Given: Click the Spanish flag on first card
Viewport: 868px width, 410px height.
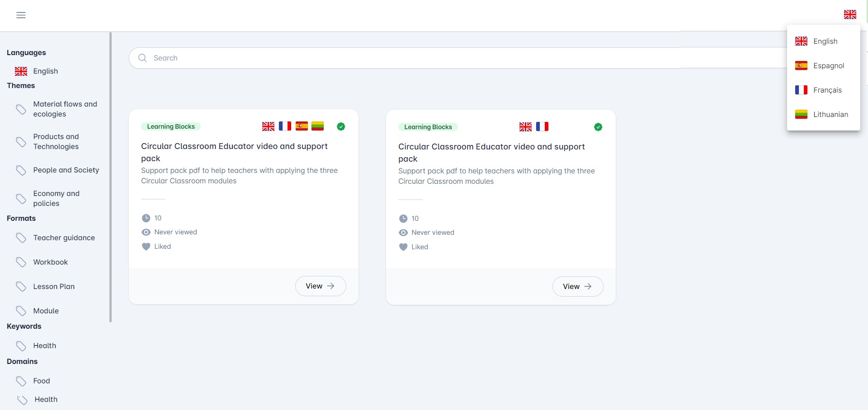Looking at the screenshot, I should [x=302, y=126].
